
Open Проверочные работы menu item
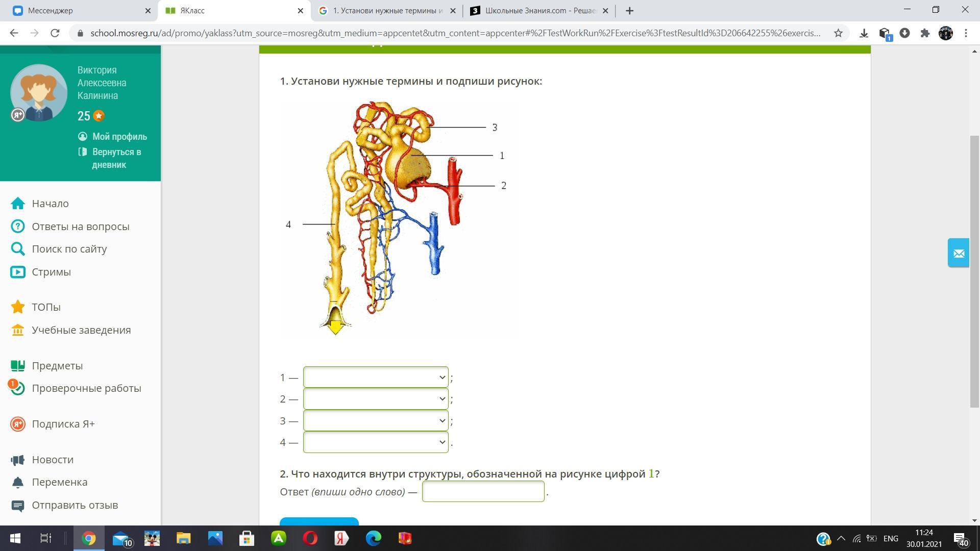[86, 388]
